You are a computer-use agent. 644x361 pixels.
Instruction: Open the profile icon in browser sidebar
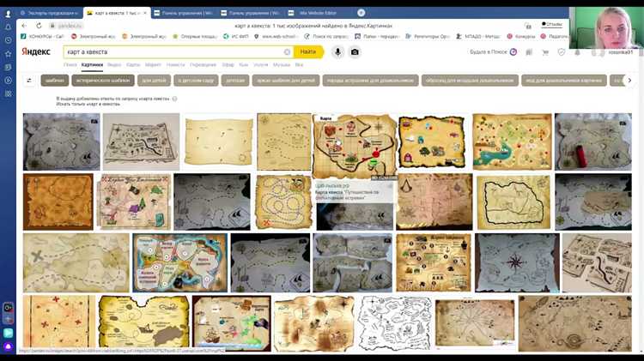click(x=8, y=14)
